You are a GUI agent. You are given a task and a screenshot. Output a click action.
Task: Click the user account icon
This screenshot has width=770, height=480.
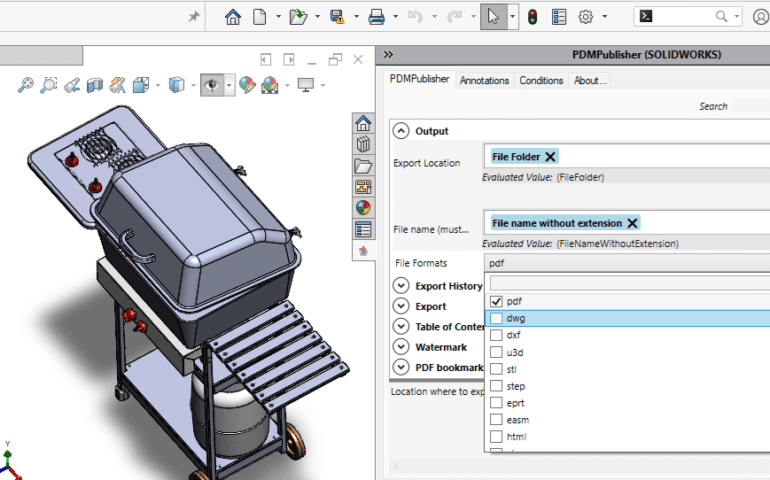point(761,17)
